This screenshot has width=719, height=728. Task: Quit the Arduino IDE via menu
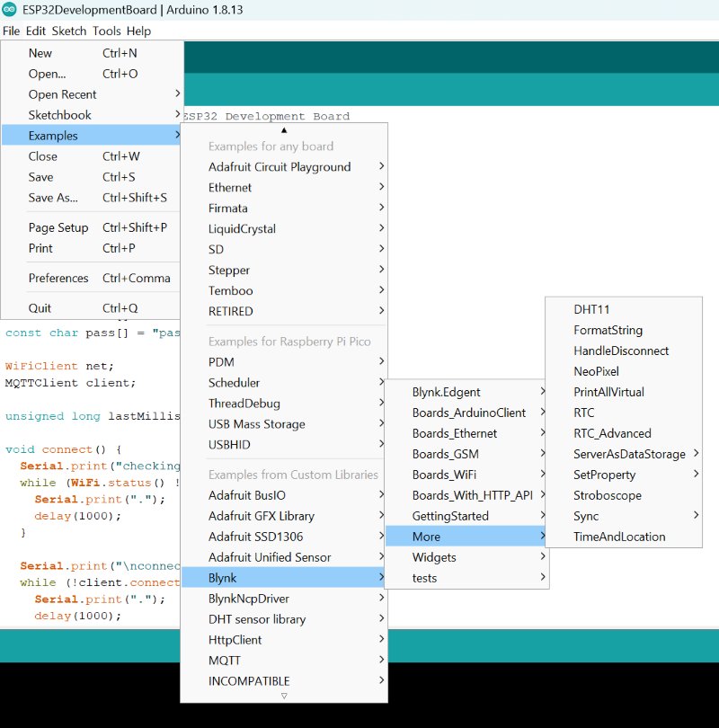point(92,307)
